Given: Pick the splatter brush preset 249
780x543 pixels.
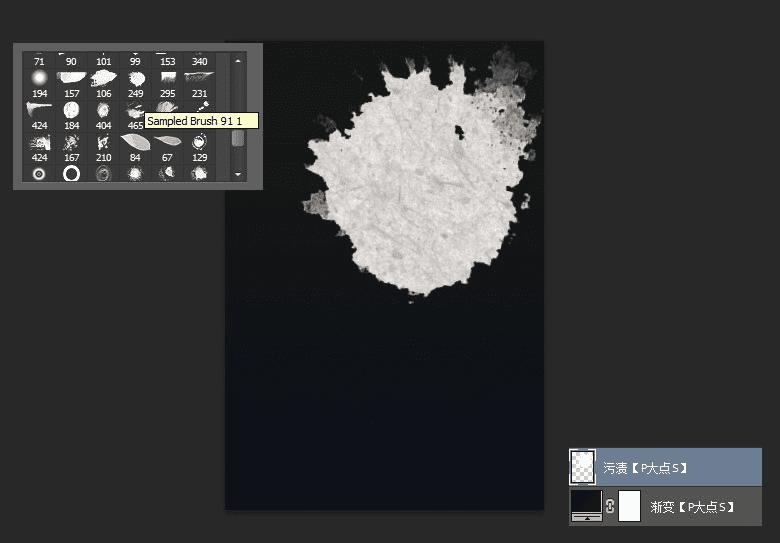Looking at the screenshot, I should point(136,78).
